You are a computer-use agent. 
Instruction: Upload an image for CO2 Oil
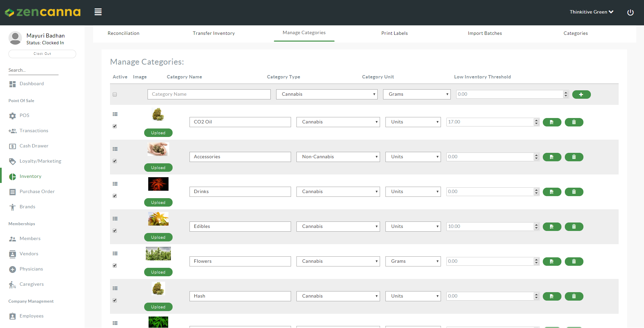point(158,133)
